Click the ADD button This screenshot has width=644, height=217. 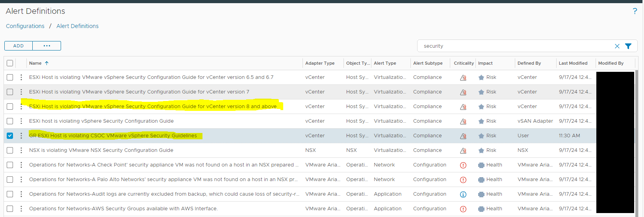point(19,46)
